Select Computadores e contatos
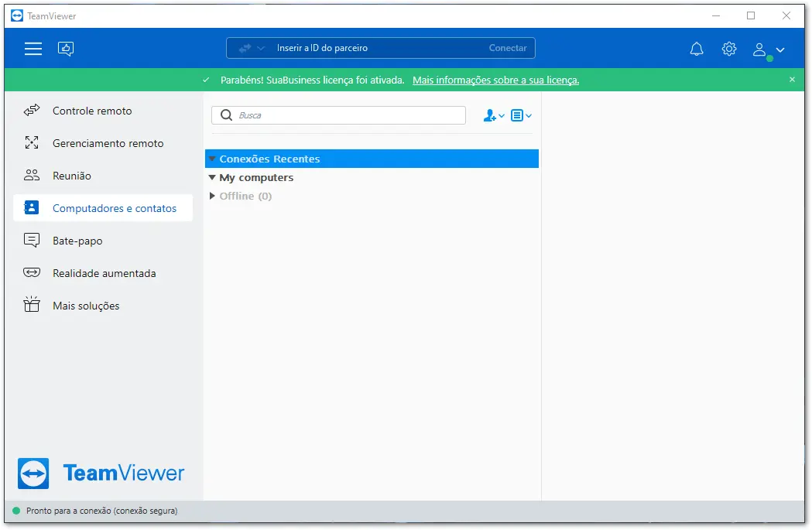812x530 pixels. [x=104, y=208]
